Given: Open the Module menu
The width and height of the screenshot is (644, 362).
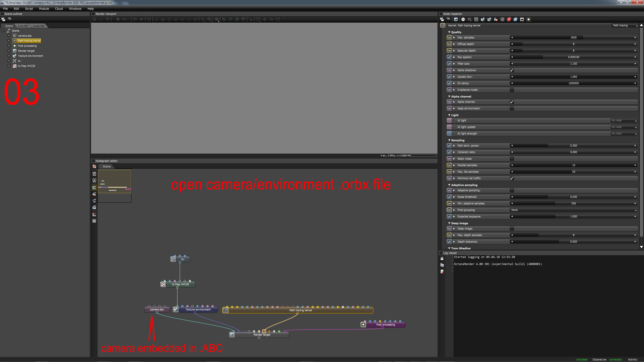Looking at the screenshot, I should point(44,9).
